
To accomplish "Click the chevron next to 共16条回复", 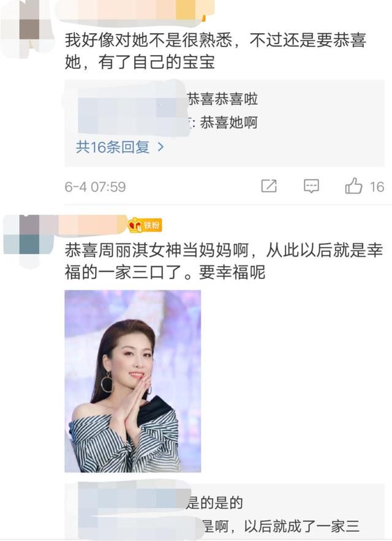I will point(160,147).
